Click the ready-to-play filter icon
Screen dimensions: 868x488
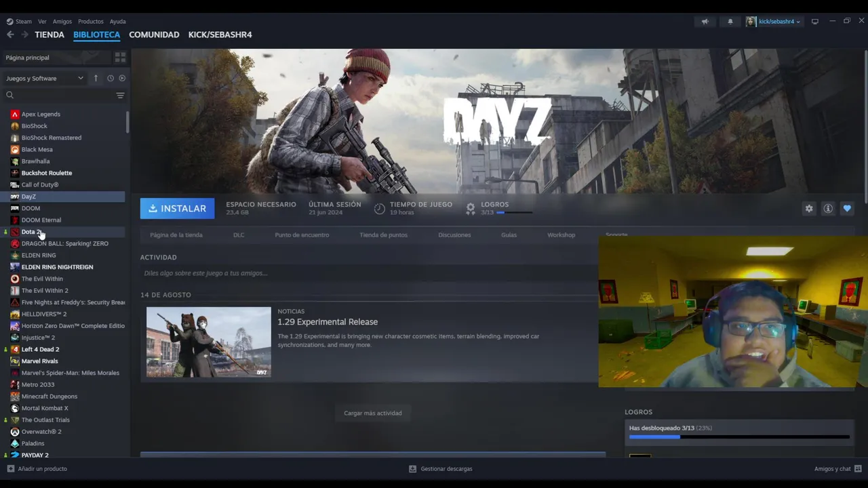tap(122, 78)
